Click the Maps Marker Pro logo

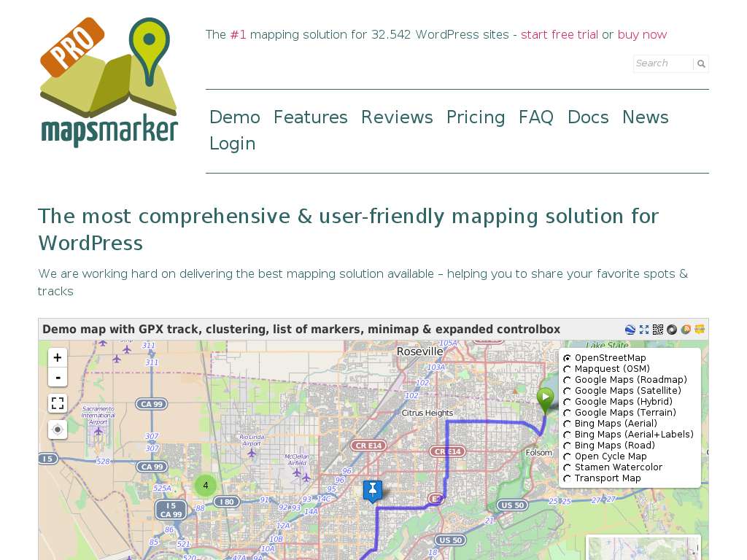point(109,82)
